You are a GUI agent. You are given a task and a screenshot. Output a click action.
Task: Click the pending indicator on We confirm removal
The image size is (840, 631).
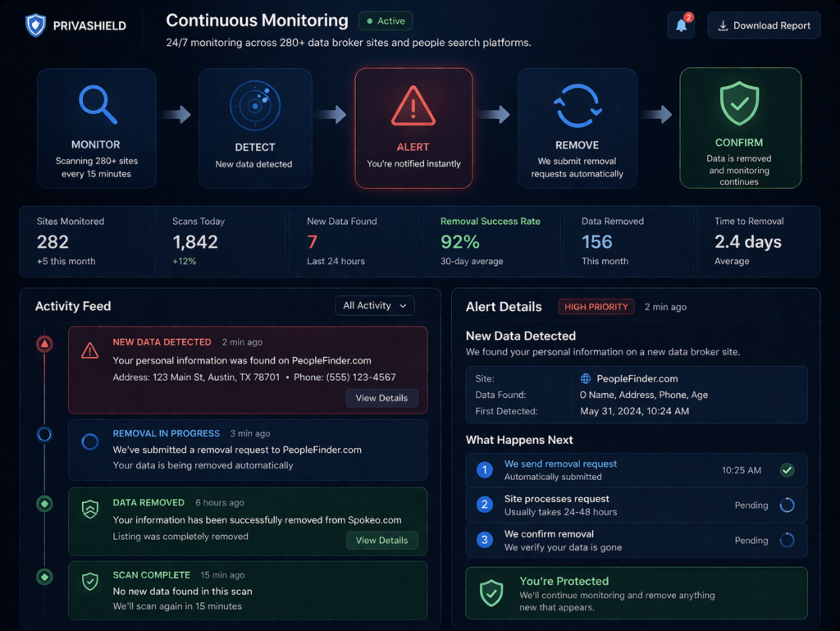787,540
